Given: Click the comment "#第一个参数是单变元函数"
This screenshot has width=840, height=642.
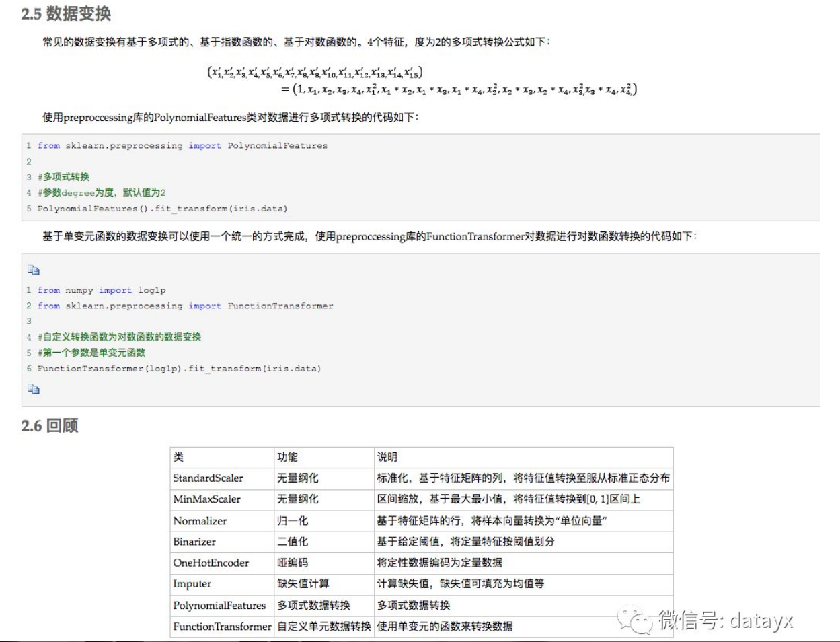Looking at the screenshot, I should click(x=91, y=353).
